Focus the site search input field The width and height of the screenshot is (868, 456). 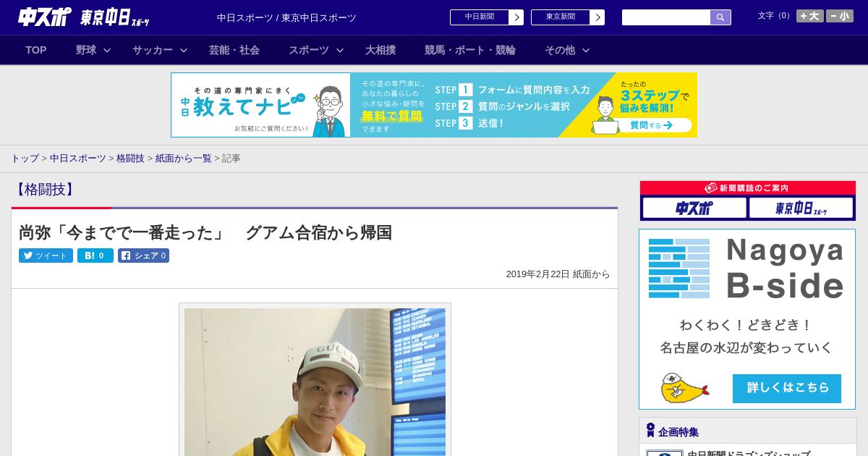666,17
